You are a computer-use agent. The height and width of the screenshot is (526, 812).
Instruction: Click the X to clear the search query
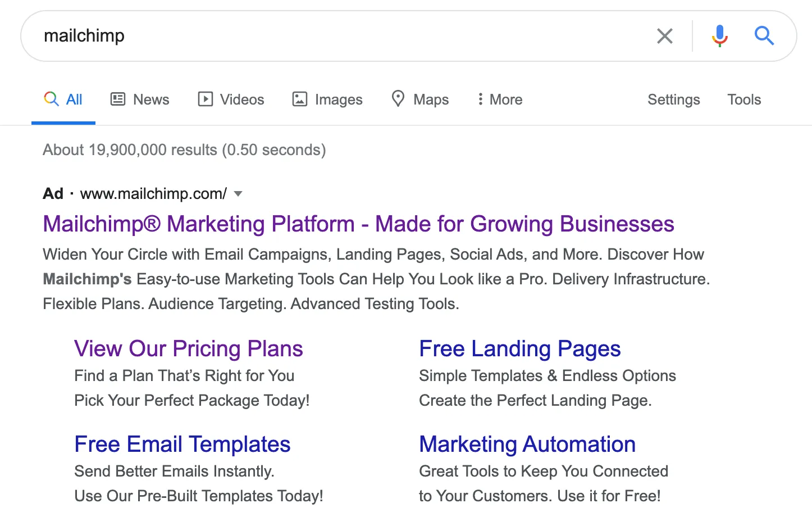(x=665, y=35)
